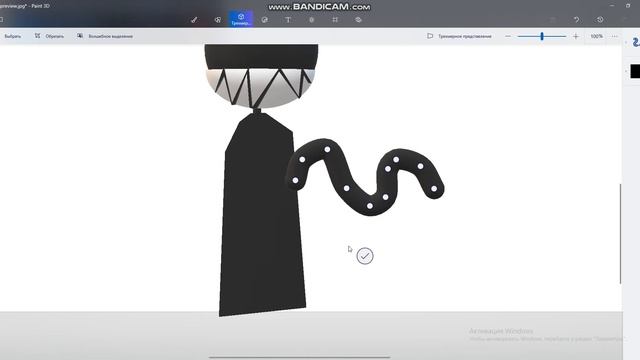Minimize the Paint 3D window
The height and width of the screenshot is (360, 640).
coord(612,6)
